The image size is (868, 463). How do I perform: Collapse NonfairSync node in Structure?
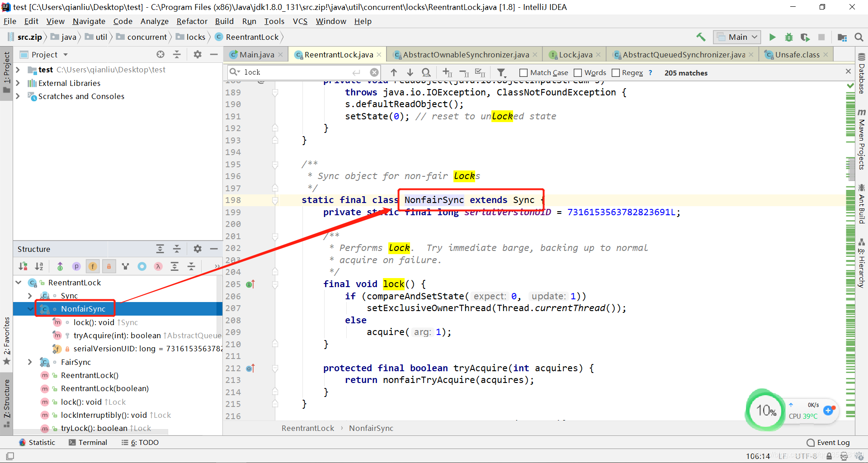coord(30,309)
